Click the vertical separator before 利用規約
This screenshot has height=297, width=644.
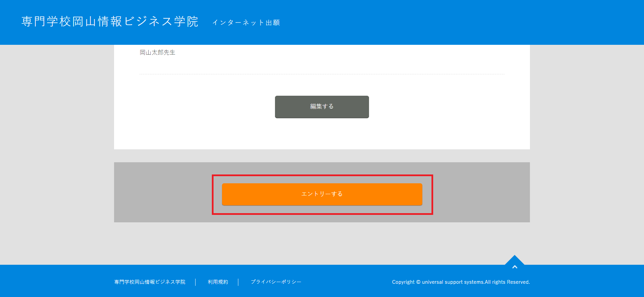coord(196,282)
